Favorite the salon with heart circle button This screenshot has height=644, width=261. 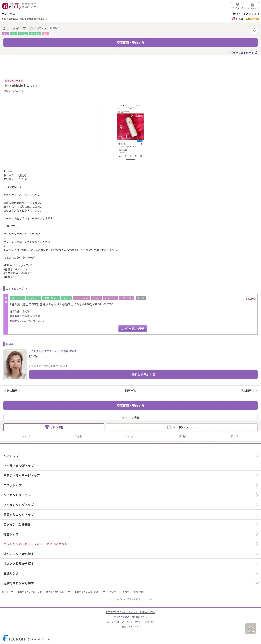(x=254, y=30)
